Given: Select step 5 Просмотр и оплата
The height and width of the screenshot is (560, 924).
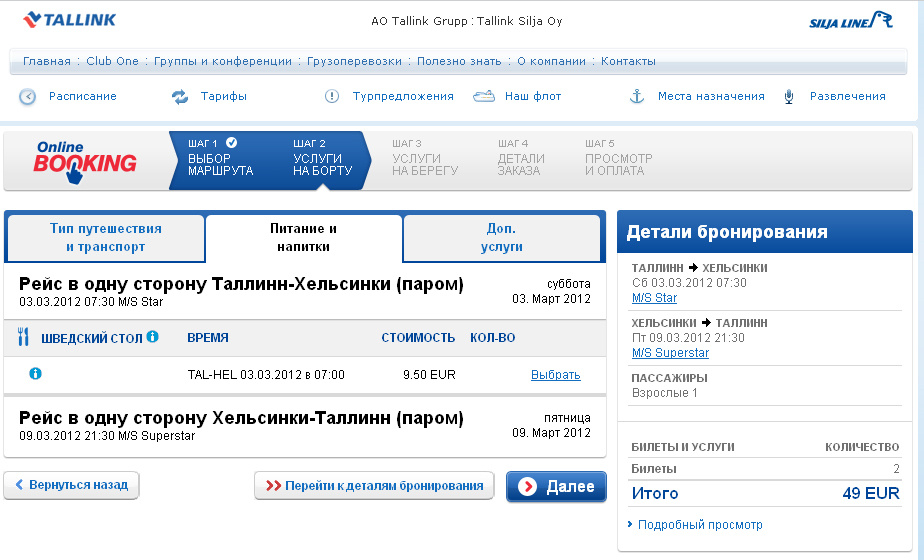Looking at the screenshot, I should point(619,158).
